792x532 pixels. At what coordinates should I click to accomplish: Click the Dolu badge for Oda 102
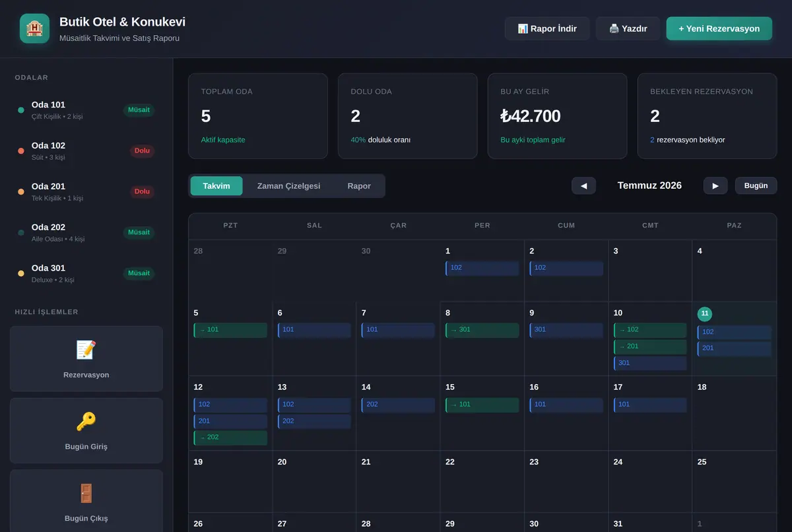click(x=142, y=150)
